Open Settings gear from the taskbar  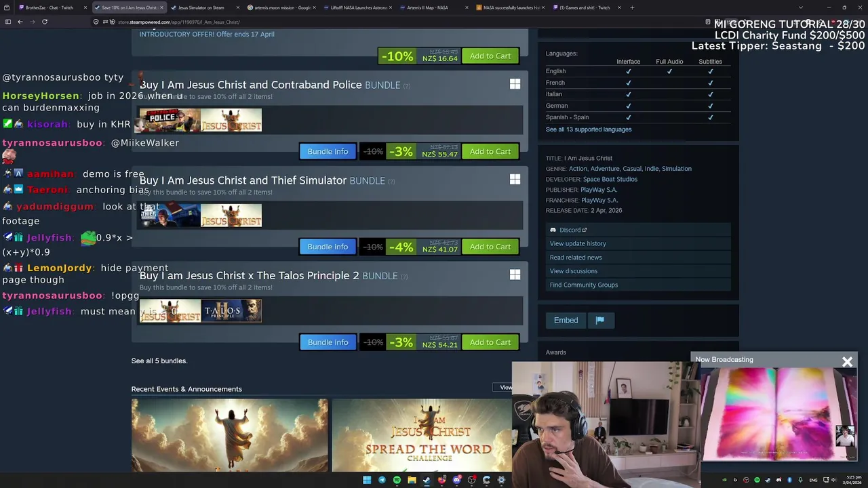(501, 480)
